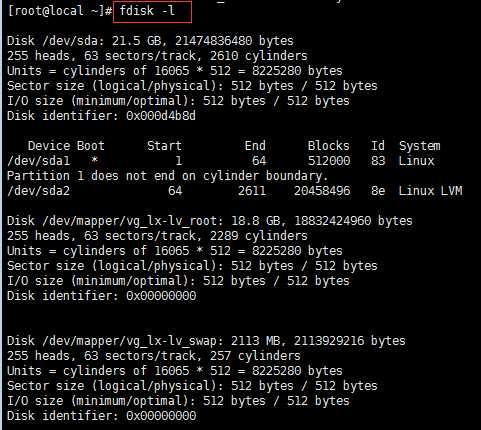Click the root@local shell prompt
Viewport: 481px width, 430px height.
tap(60, 11)
